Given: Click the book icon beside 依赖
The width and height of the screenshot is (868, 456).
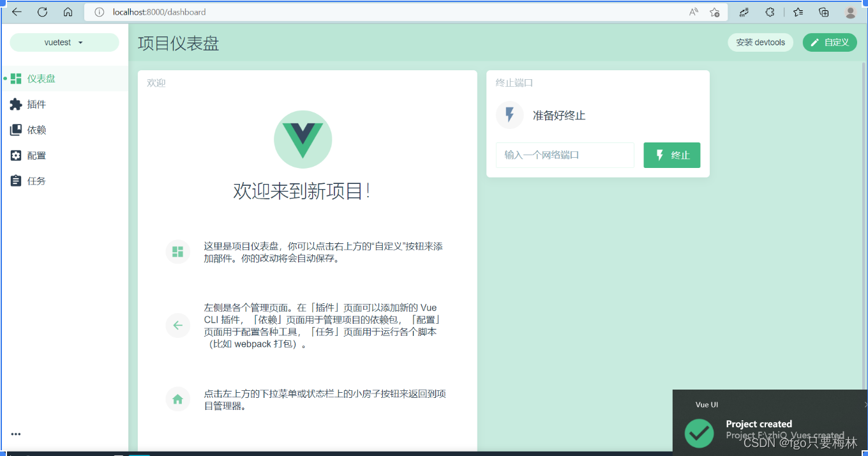Looking at the screenshot, I should point(16,130).
